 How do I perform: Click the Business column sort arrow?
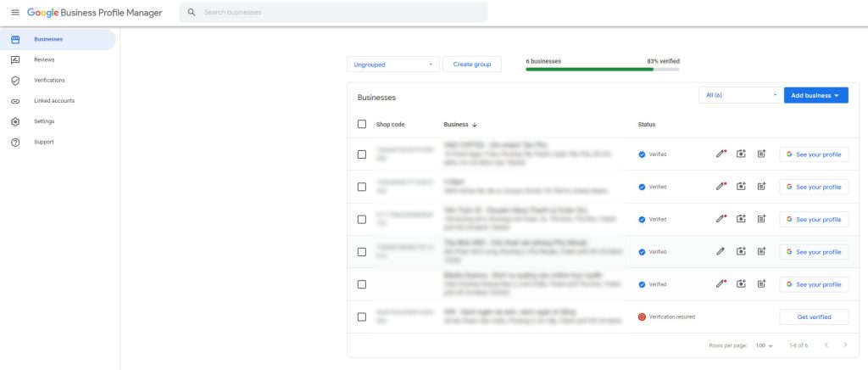[475, 125]
